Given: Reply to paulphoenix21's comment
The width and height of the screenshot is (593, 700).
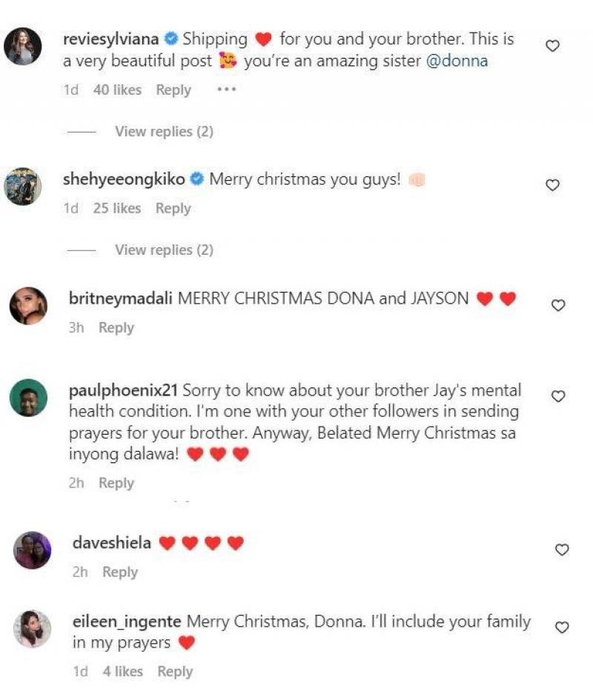Looking at the screenshot, I should (x=116, y=483).
